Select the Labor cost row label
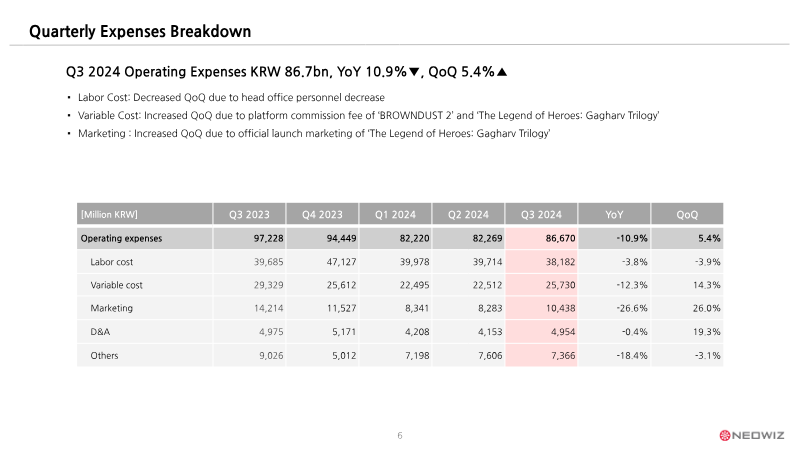This screenshot has height=450, width=800. point(111,263)
